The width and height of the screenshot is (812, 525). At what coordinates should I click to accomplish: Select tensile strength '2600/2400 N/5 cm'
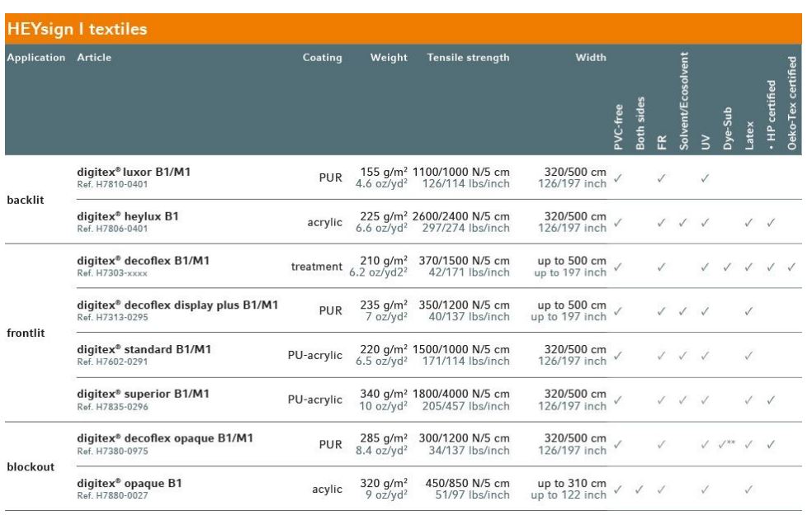pyautogui.click(x=461, y=216)
